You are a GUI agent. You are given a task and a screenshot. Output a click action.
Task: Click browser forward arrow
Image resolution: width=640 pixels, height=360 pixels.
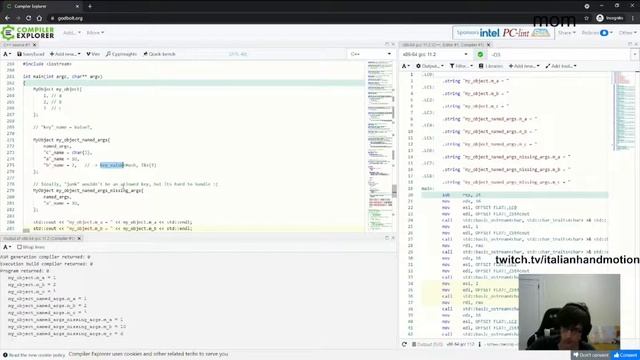point(18,18)
